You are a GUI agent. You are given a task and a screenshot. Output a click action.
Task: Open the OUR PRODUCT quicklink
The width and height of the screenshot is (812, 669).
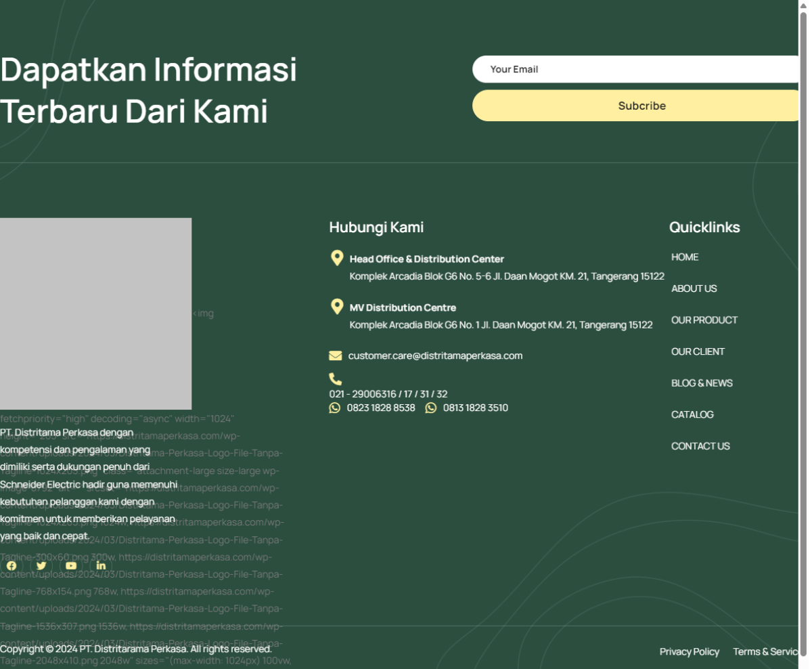tap(704, 320)
